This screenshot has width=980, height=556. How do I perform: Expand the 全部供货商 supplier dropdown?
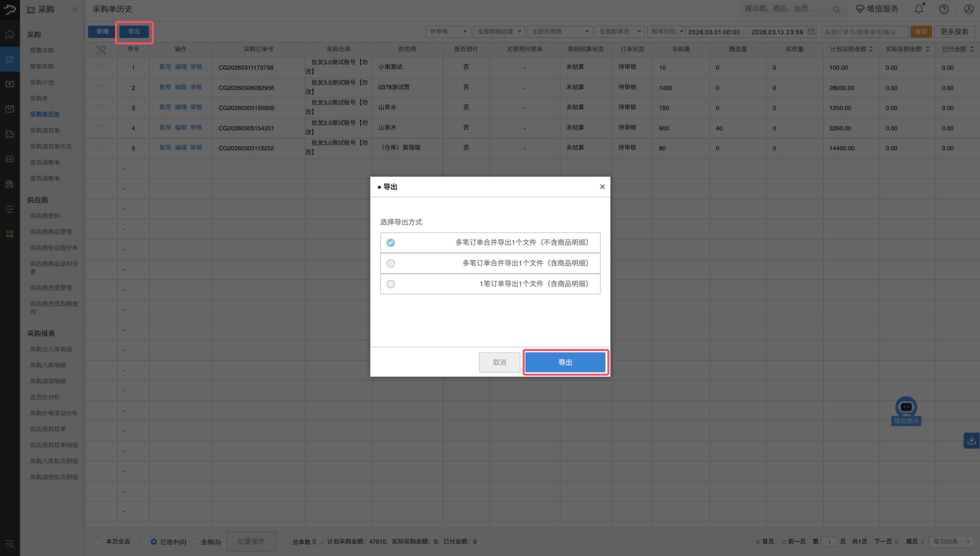(x=559, y=32)
